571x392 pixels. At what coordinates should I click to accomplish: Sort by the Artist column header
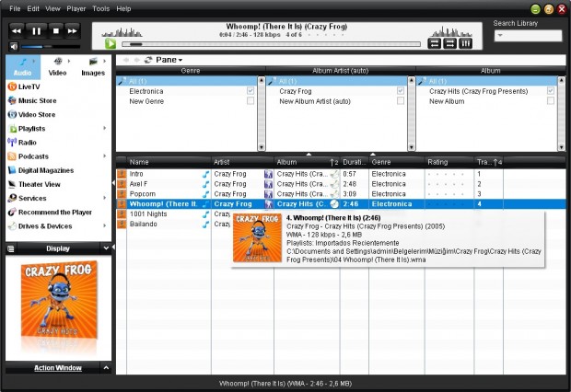tap(242, 162)
